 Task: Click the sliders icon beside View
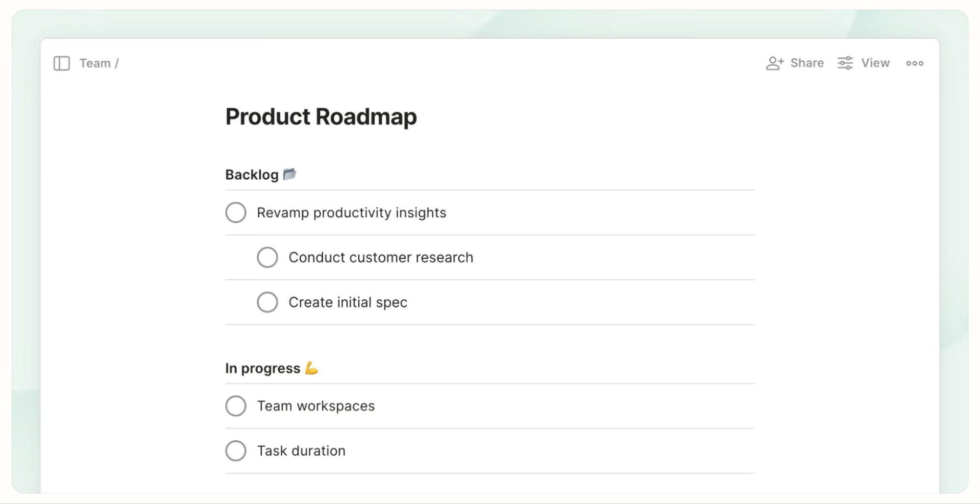coord(845,63)
